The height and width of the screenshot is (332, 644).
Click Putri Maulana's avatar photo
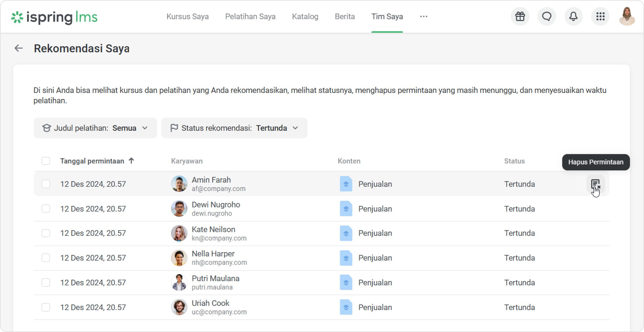pyautogui.click(x=179, y=282)
